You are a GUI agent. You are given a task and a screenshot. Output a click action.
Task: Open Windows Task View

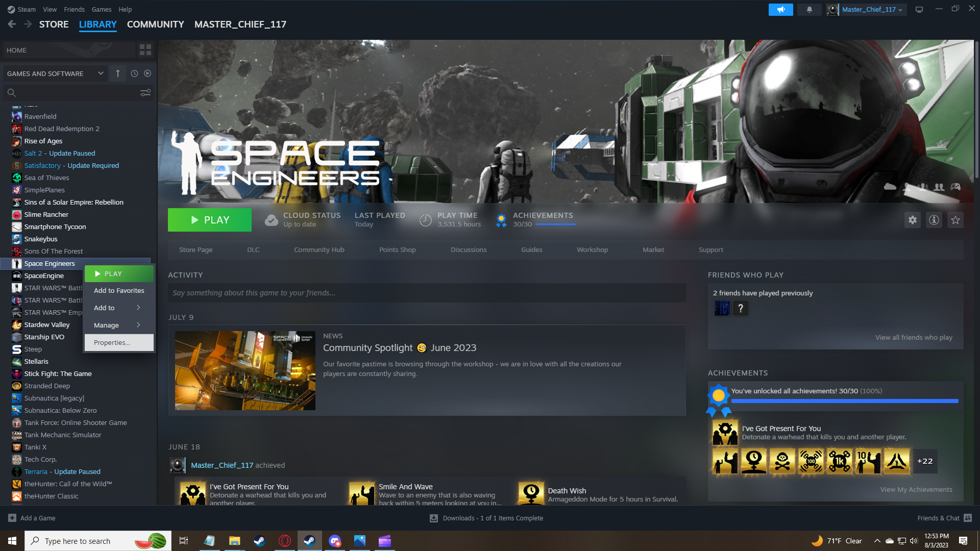(x=184, y=541)
